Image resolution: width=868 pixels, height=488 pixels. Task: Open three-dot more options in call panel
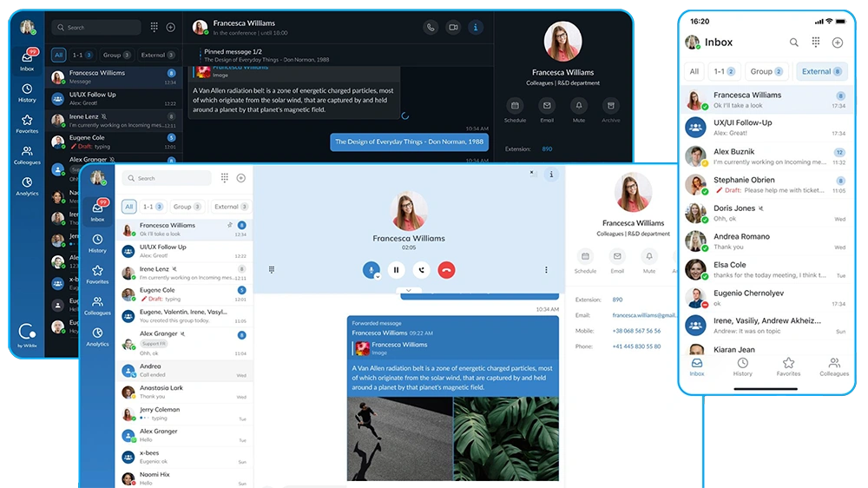tap(546, 270)
